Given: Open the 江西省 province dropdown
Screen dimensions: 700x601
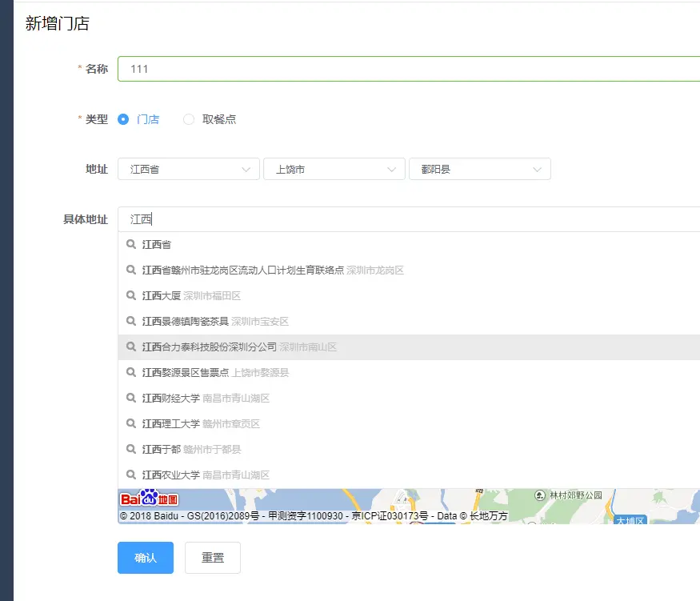Looking at the screenshot, I should [x=188, y=169].
